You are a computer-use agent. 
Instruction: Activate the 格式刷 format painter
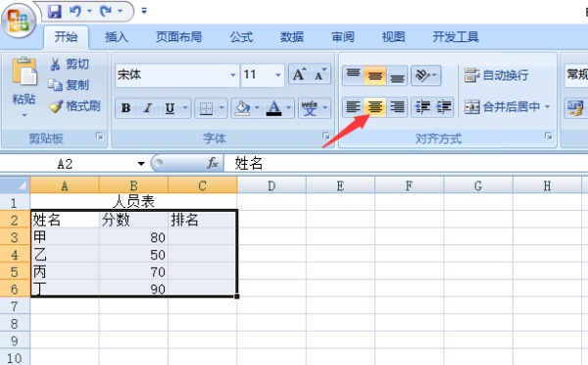point(74,106)
